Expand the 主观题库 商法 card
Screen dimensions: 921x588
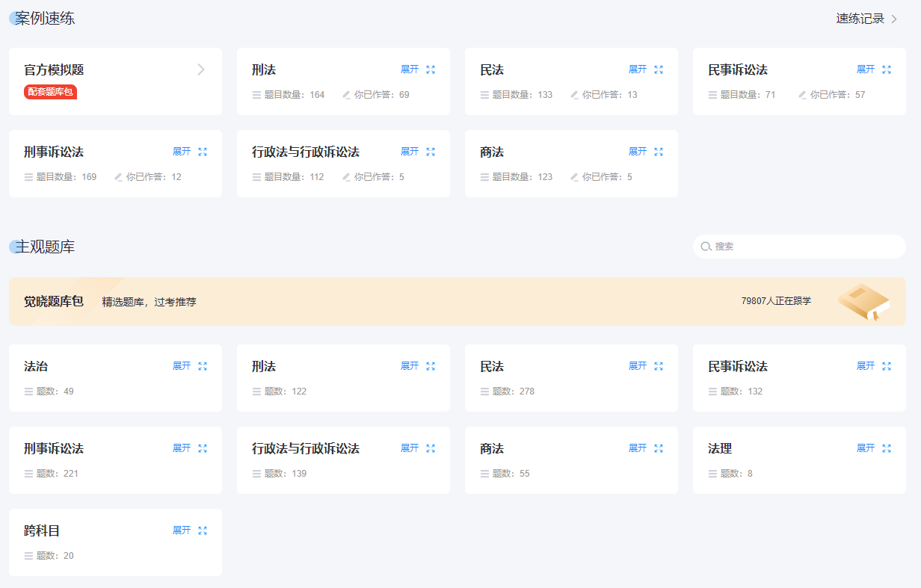point(638,448)
